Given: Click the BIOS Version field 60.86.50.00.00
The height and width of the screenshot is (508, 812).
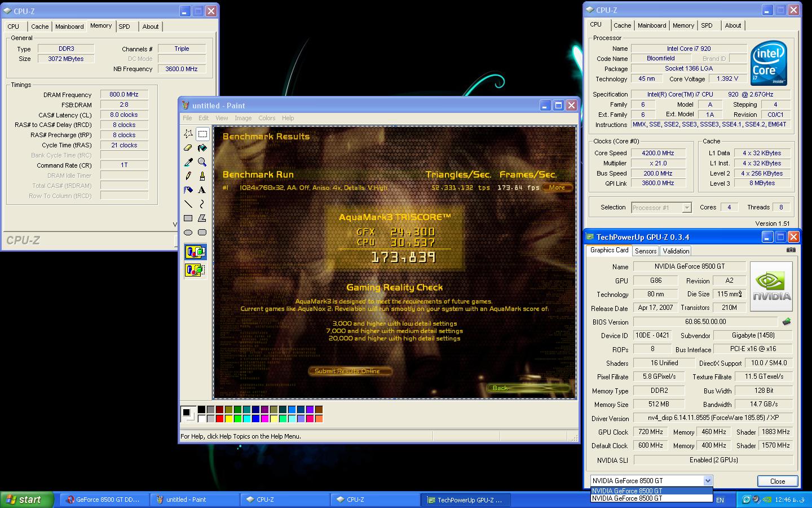Looking at the screenshot, I should pos(705,322).
